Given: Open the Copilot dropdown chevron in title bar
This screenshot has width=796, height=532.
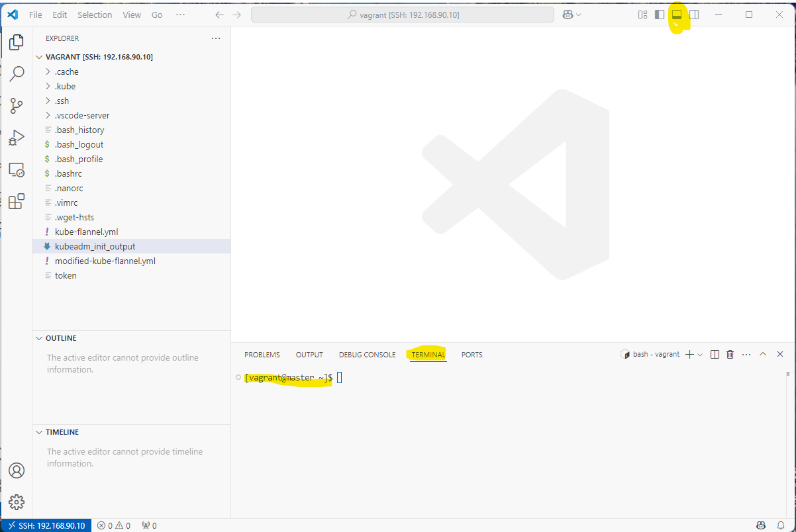Looking at the screenshot, I should [579, 15].
